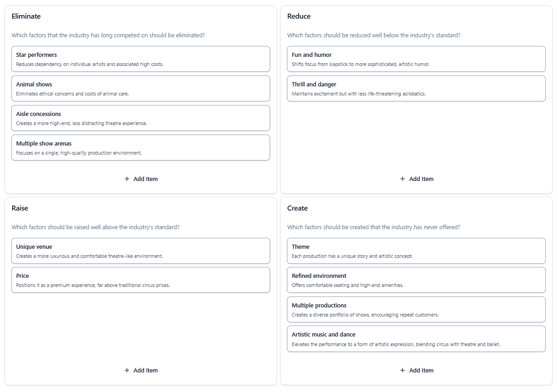Viewport: 558px width, 392px height.
Task: Click the plus icon in Create quadrant
Action: [x=402, y=371]
